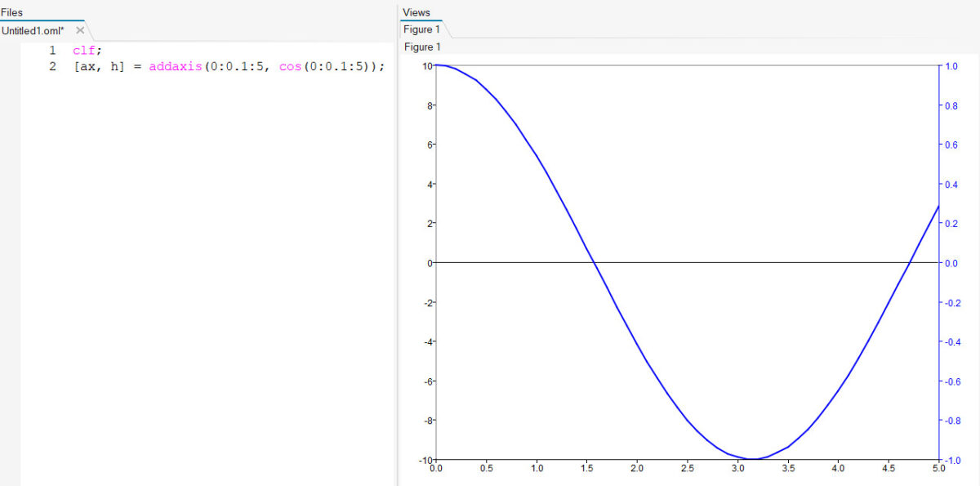This screenshot has height=486, width=980.
Task: Select line number 2 in the gutter
Action: tap(52, 66)
